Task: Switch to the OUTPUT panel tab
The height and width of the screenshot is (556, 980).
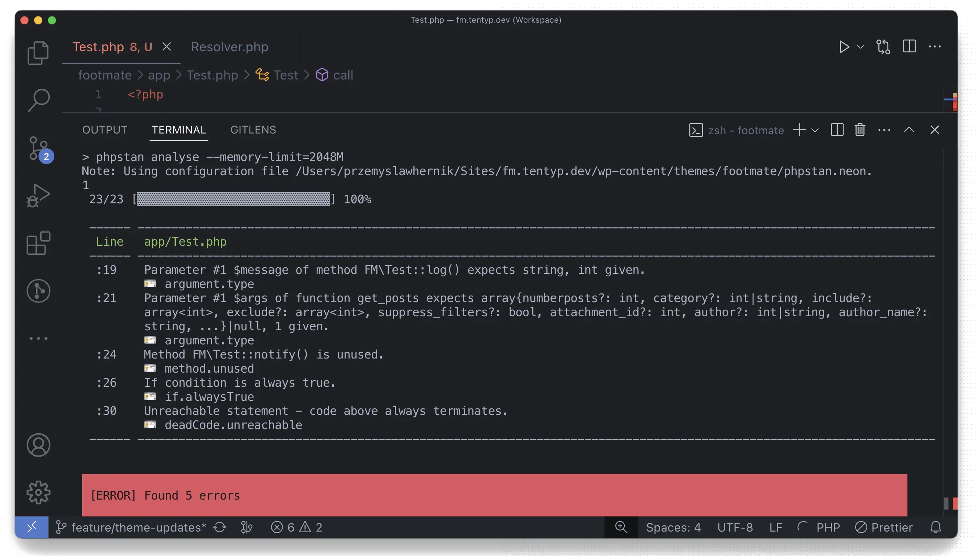Action: coord(105,130)
